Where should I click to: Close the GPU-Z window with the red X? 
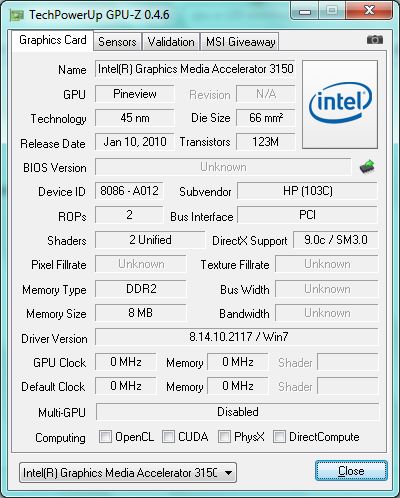click(369, 11)
